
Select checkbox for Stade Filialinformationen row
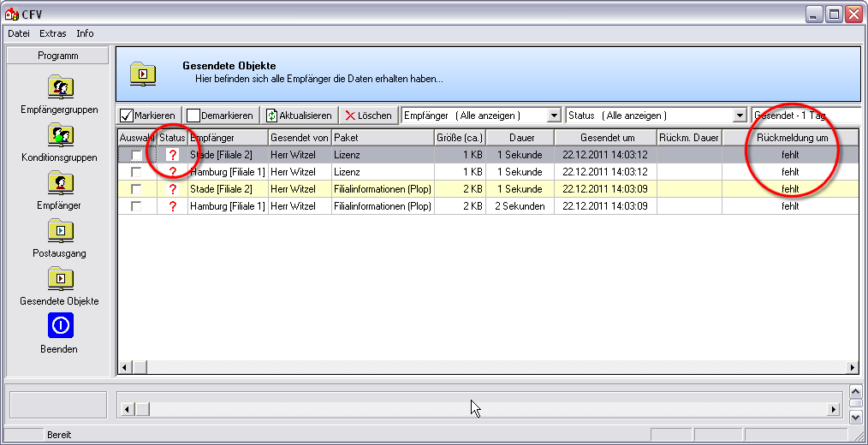point(136,189)
